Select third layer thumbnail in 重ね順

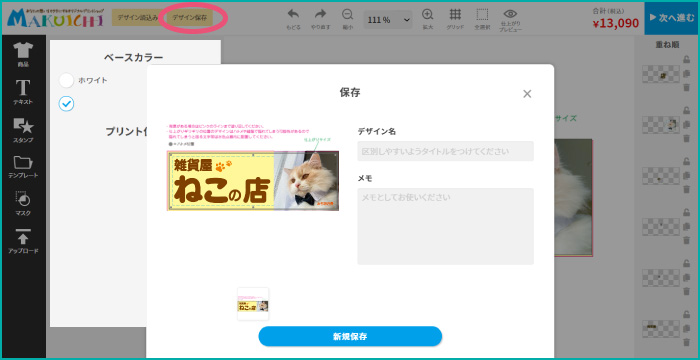pos(661,176)
